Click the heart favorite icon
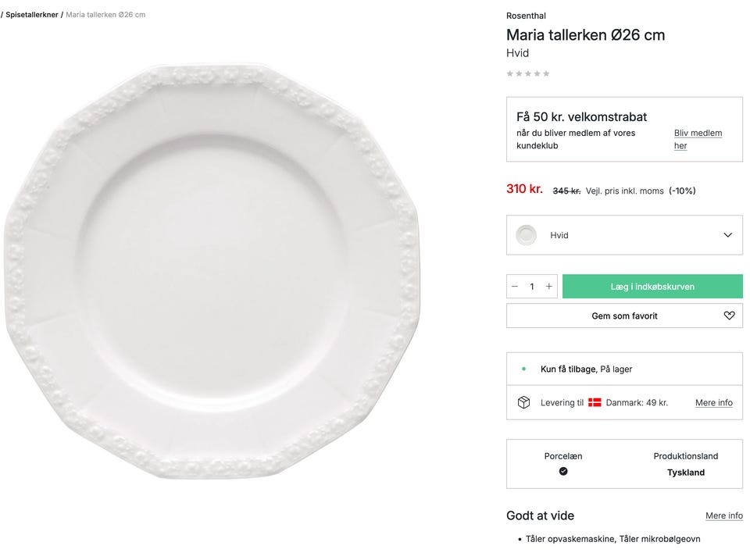 click(729, 316)
